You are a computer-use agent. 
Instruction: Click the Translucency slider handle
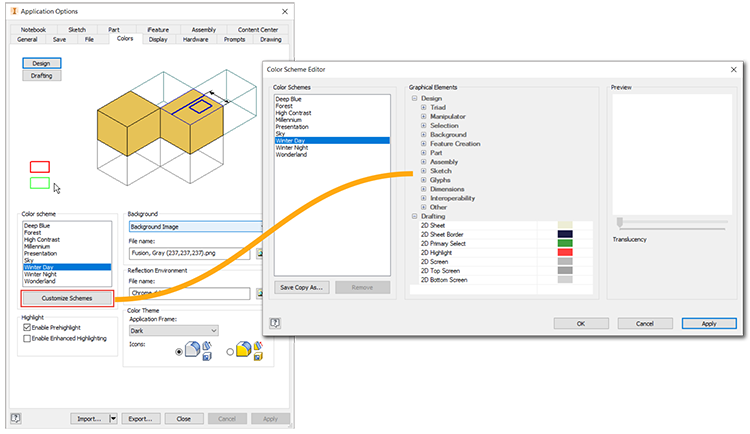(x=620, y=223)
